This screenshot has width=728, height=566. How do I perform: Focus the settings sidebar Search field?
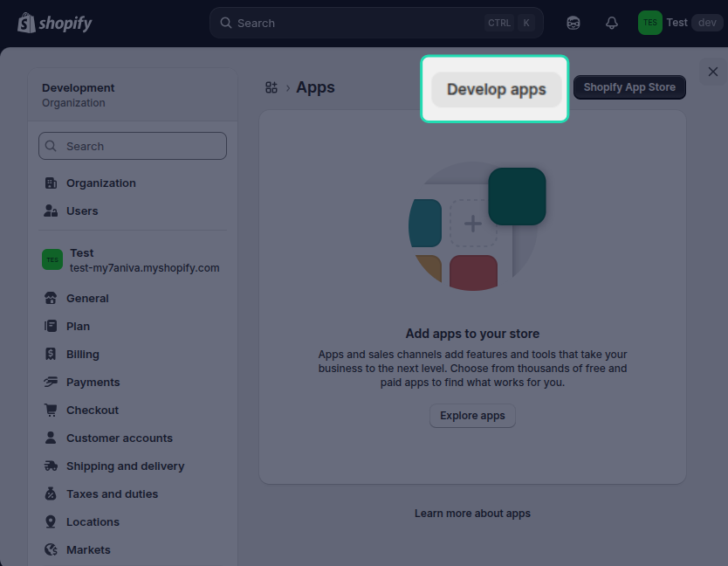(x=133, y=146)
